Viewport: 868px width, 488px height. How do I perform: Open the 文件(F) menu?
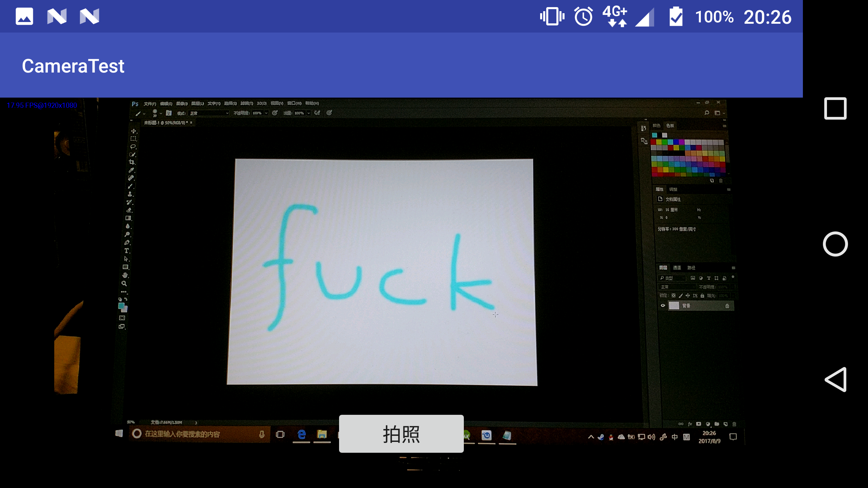pos(150,104)
